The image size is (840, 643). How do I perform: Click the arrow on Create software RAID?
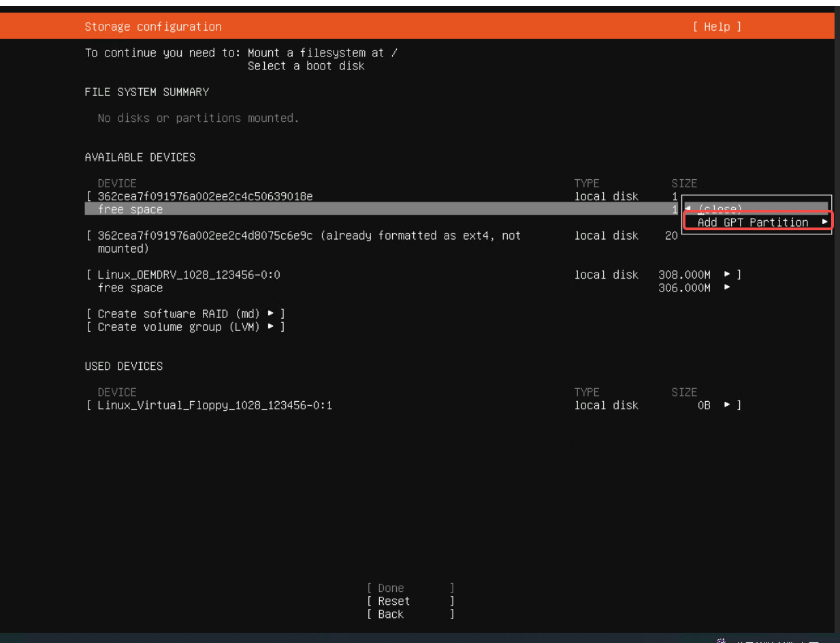pos(271,314)
